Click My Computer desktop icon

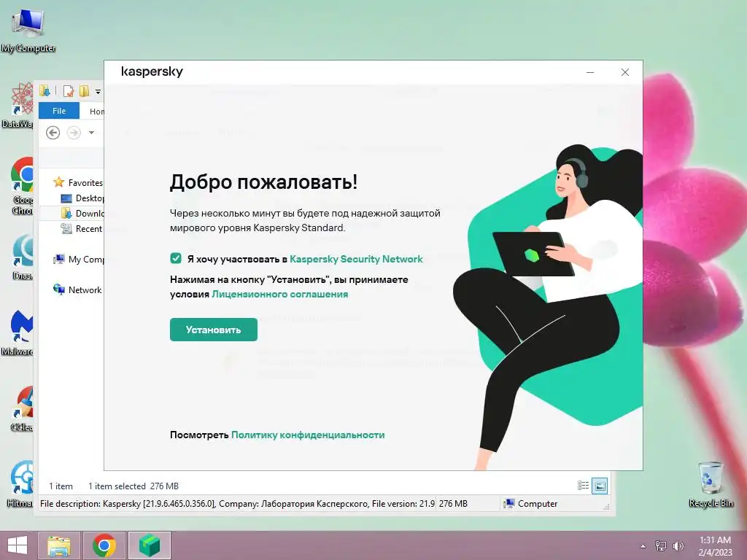[28, 31]
